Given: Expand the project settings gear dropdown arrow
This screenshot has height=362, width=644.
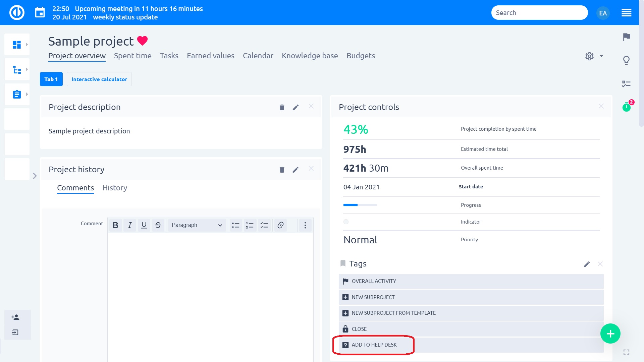Looking at the screenshot, I should click(x=601, y=56).
